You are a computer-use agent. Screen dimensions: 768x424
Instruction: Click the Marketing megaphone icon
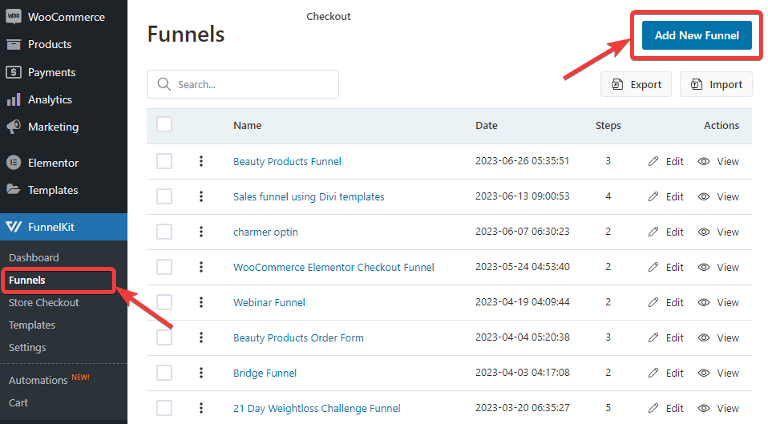tap(13, 127)
